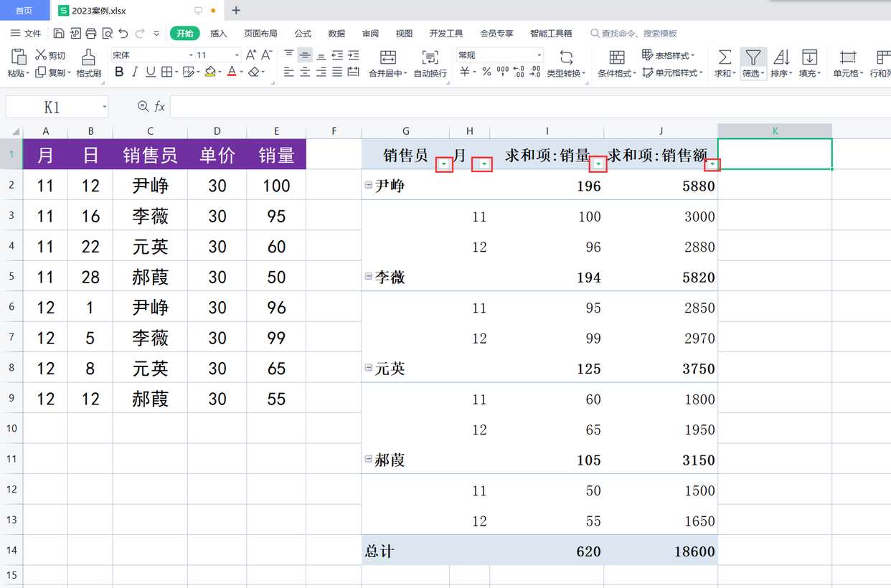This screenshot has width=891, height=588.
Task: Open Table Style (表格样式) options
Action: tap(669, 55)
